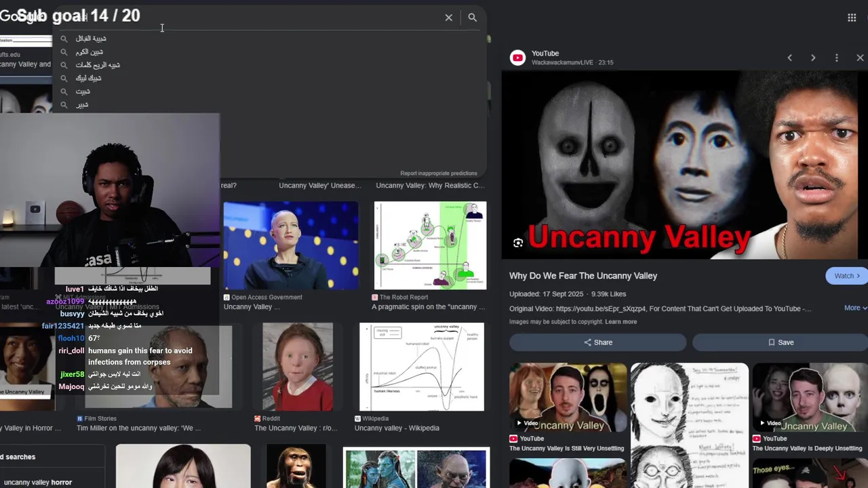Open the Reddit girl in red sweater thumbnail
This screenshot has height=488, width=868.
(298, 367)
